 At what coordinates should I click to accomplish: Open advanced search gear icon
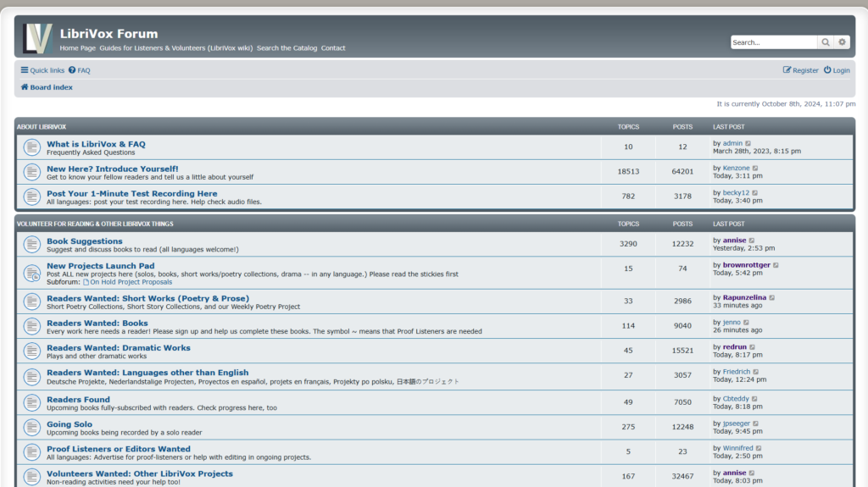tap(842, 42)
